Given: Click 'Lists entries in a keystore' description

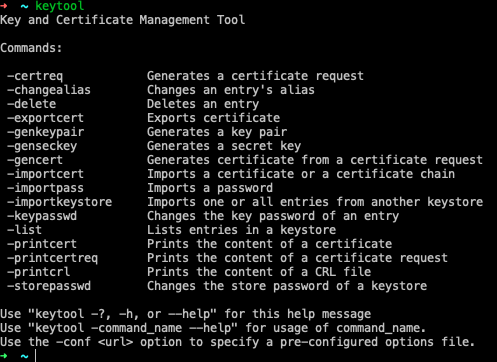Looking at the screenshot, I should point(241,230).
